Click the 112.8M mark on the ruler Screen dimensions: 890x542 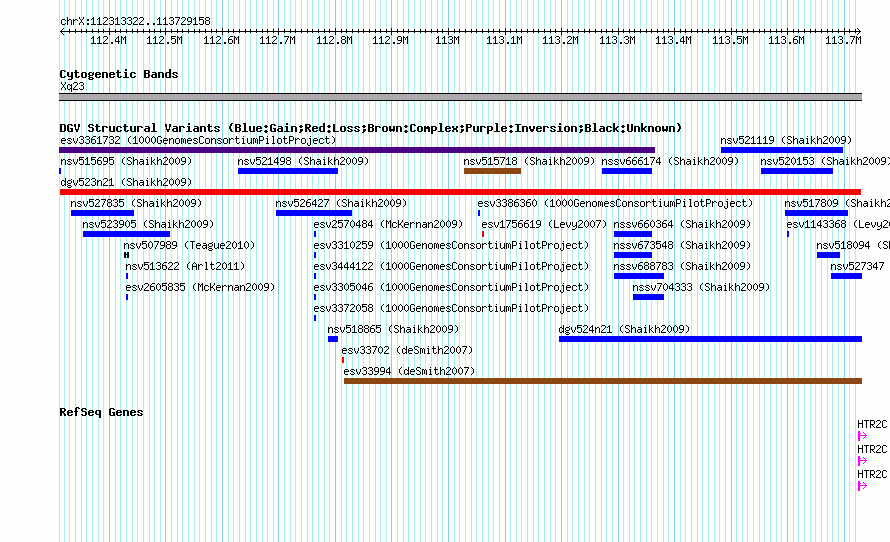334,40
